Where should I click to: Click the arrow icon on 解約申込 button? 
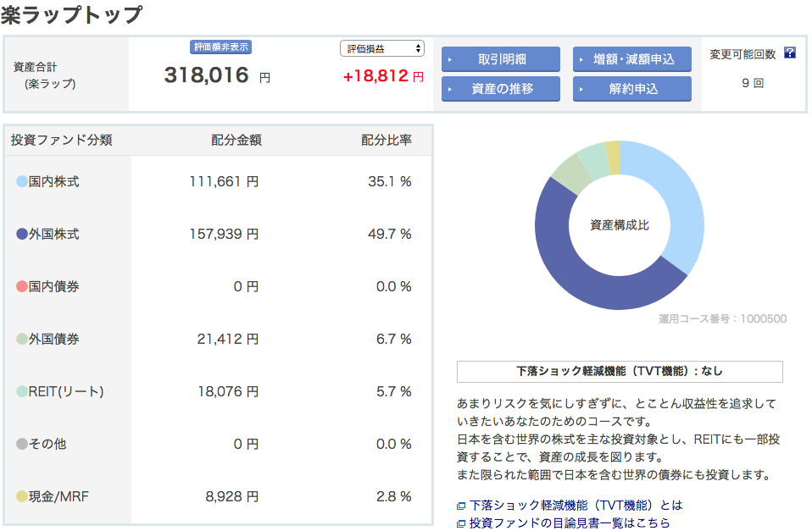tap(581, 89)
